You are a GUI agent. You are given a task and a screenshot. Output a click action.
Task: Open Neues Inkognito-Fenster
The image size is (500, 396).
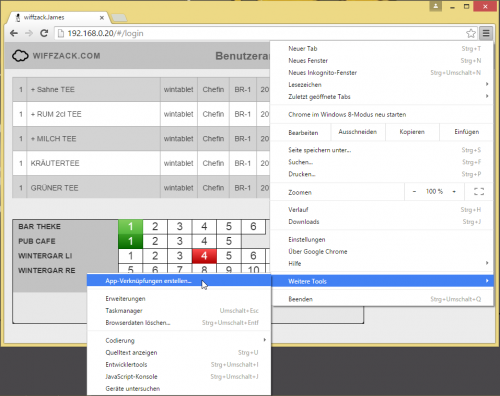tap(381, 73)
